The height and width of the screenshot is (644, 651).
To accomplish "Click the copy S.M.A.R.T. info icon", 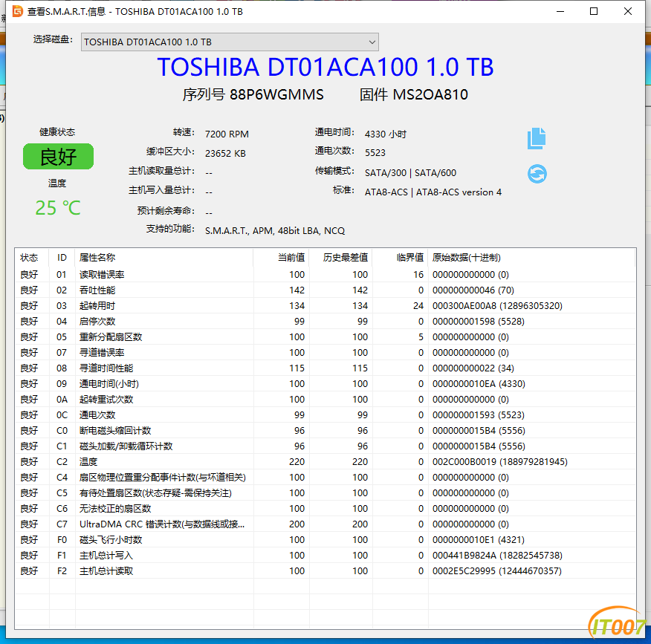I will 537,138.
